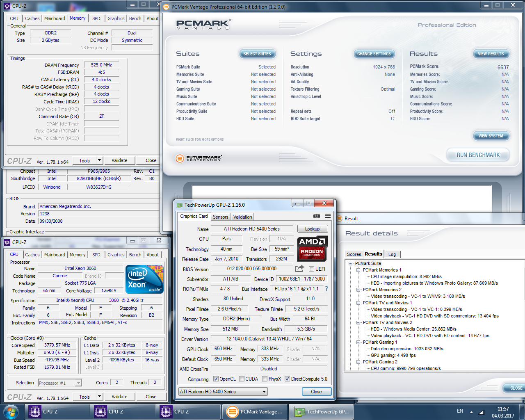Click Validate in the CPU-Z processor window
This screenshot has height=420, width=525.
click(x=119, y=397)
